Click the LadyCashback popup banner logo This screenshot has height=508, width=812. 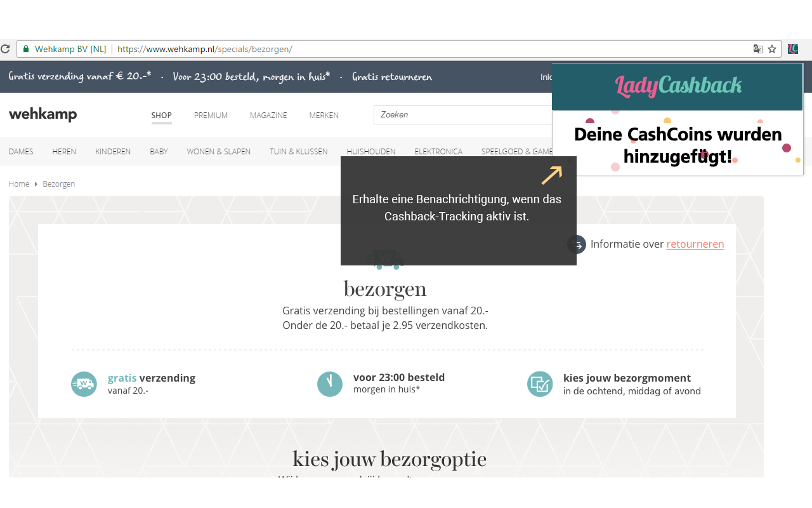678,86
